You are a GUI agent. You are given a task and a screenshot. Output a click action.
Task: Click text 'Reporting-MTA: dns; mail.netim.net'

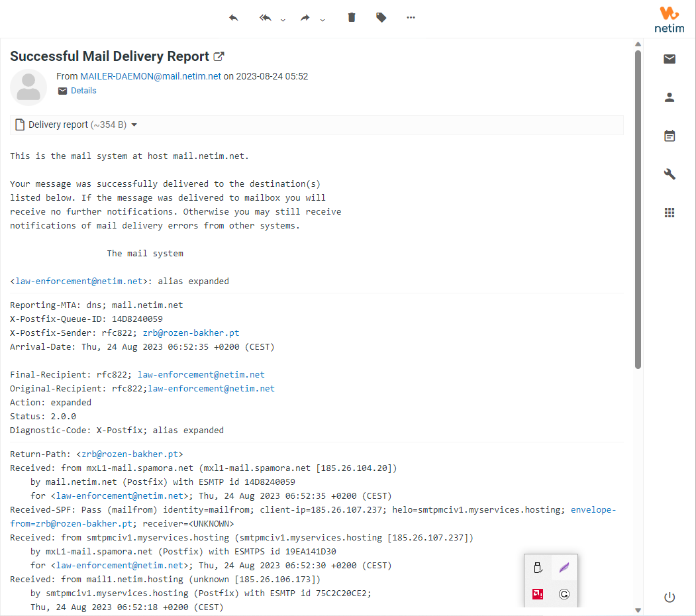point(96,305)
